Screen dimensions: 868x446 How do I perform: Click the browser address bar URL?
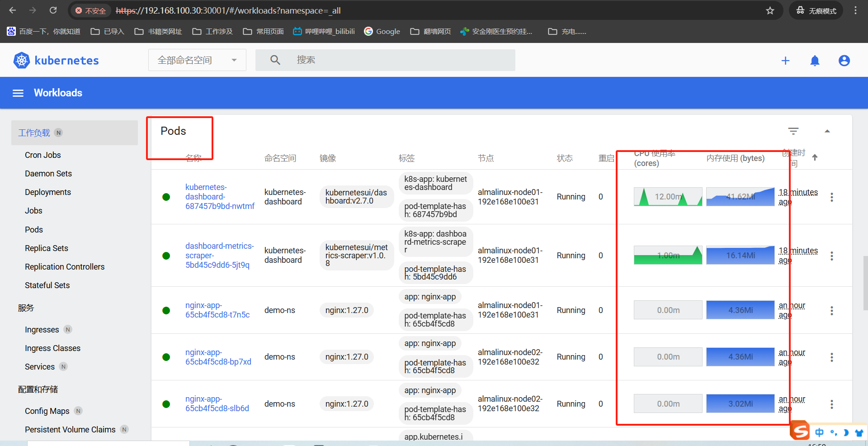pos(228,10)
